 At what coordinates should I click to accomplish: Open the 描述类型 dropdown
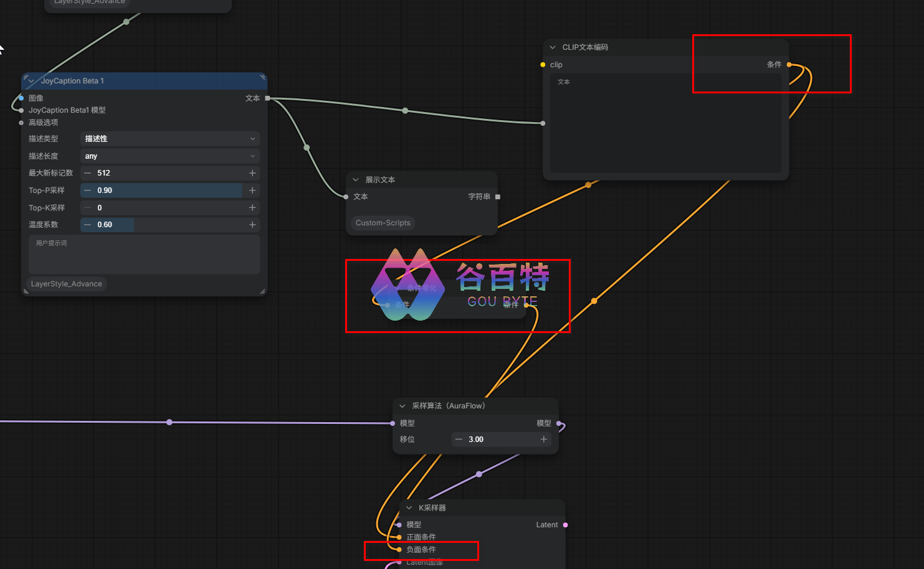170,139
